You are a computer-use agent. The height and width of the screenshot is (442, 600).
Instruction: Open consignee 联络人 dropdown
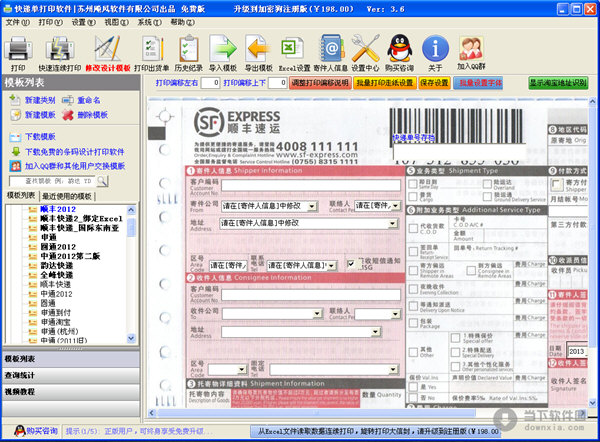click(x=396, y=314)
